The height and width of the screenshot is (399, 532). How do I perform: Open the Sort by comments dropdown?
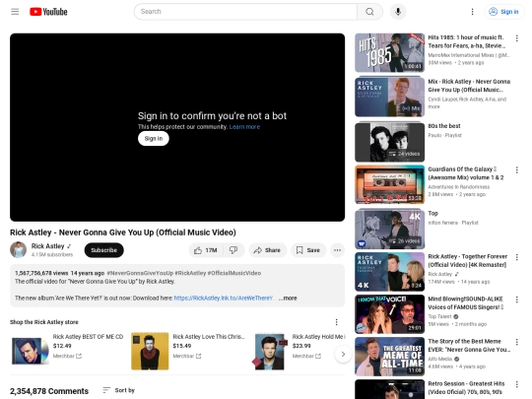pos(119,390)
